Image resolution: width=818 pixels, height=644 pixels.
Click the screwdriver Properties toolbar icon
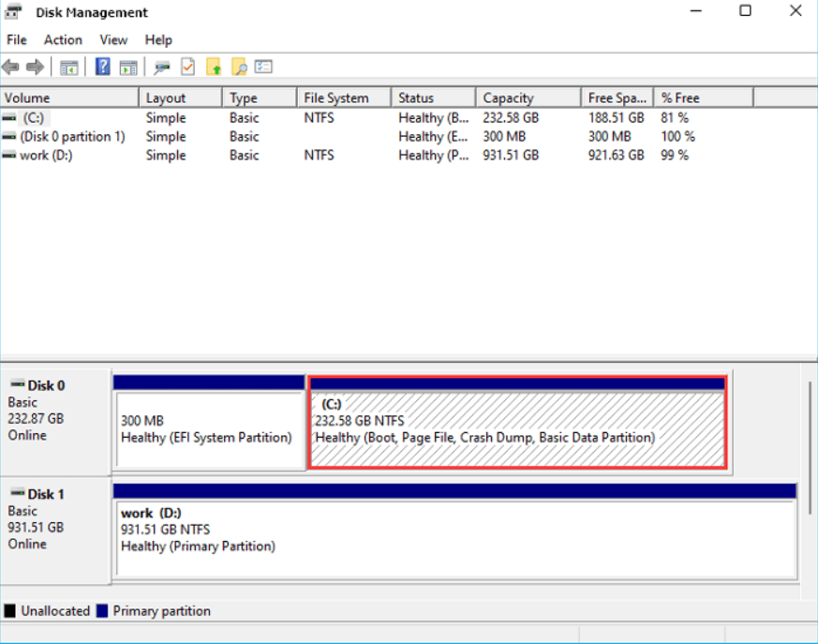coord(161,66)
